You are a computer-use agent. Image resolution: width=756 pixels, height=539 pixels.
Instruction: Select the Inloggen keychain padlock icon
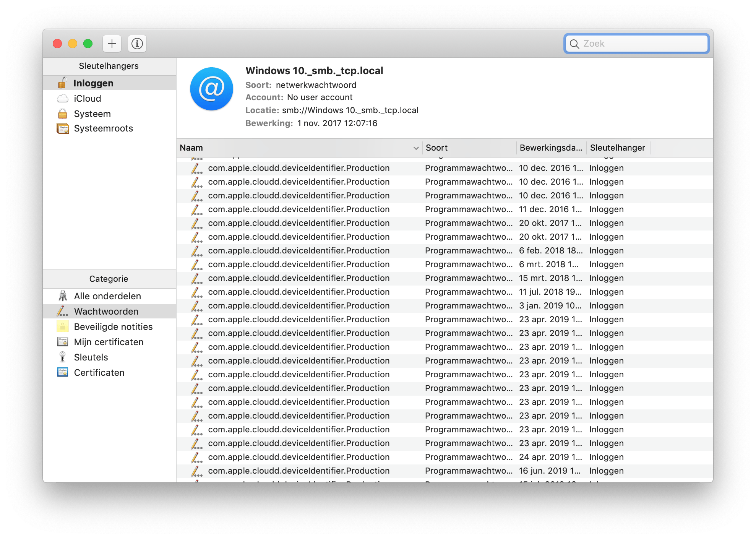(x=62, y=83)
